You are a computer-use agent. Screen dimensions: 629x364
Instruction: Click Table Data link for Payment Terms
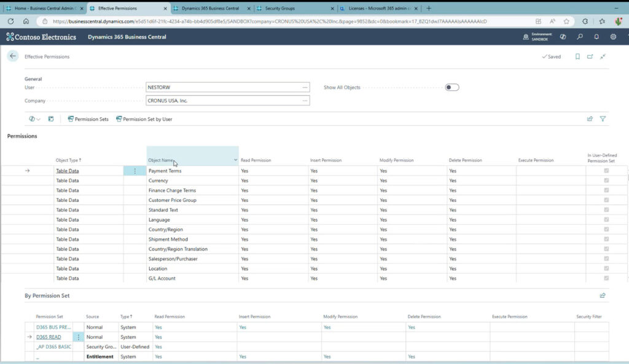point(68,171)
